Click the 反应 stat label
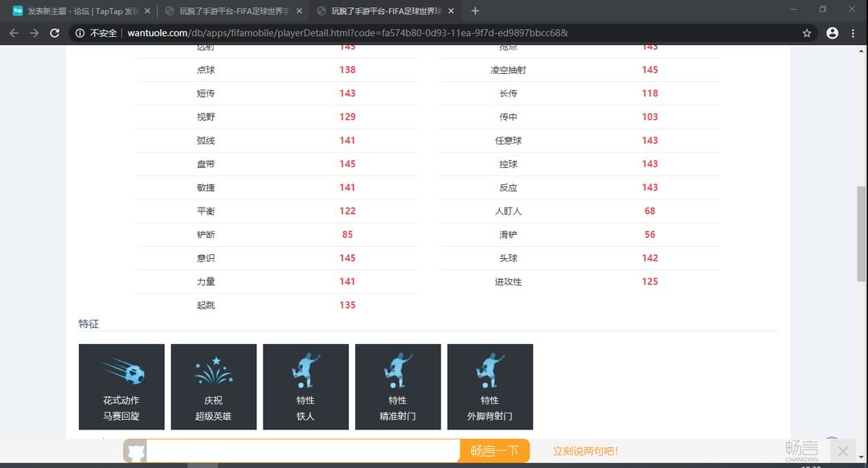This screenshot has width=868, height=468. (x=508, y=187)
